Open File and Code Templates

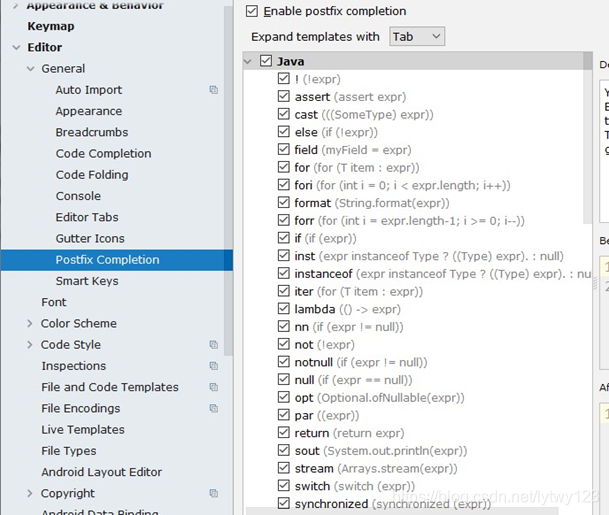tap(110, 387)
